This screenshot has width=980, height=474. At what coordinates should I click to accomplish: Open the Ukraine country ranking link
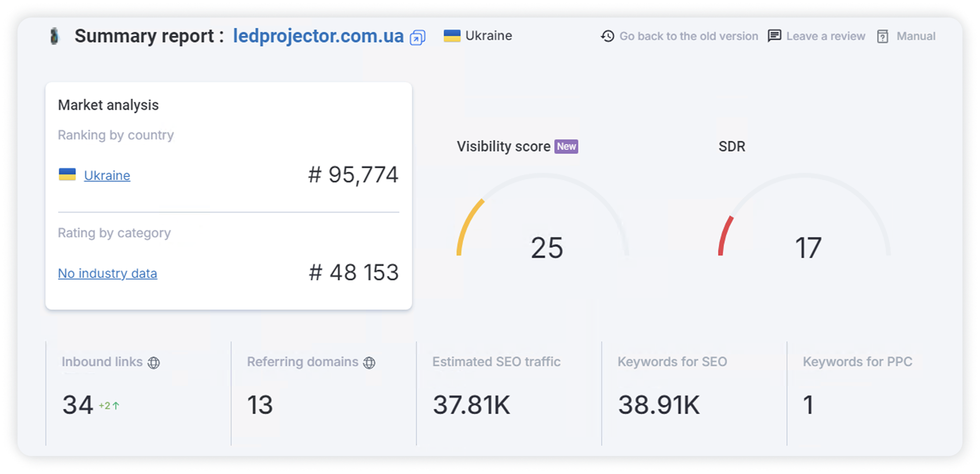pos(107,176)
